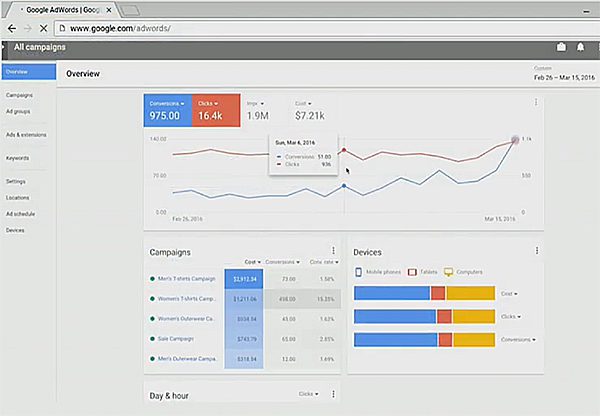Open the Clicks metric dropdown (16.4k)
The image size is (600, 416).
[x=208, y=104]
